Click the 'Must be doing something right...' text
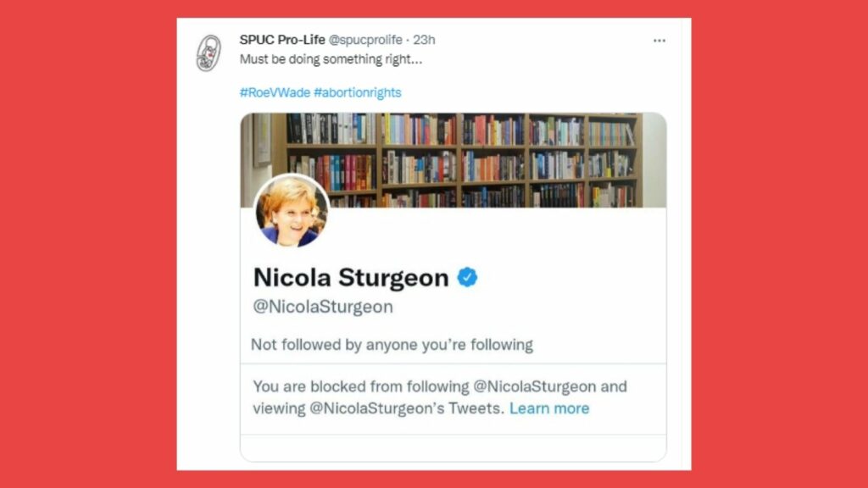This screenshot has height=488, width=868. point(331,59)
